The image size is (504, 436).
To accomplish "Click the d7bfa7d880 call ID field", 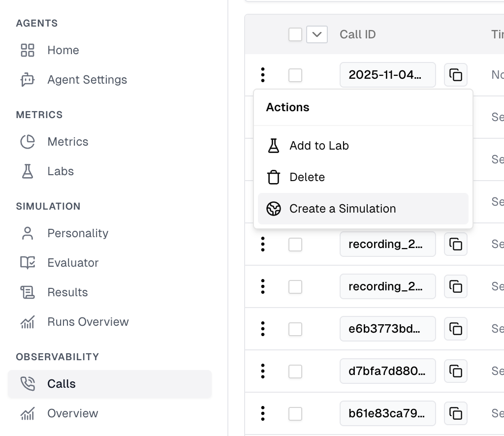I will [387, 371].
